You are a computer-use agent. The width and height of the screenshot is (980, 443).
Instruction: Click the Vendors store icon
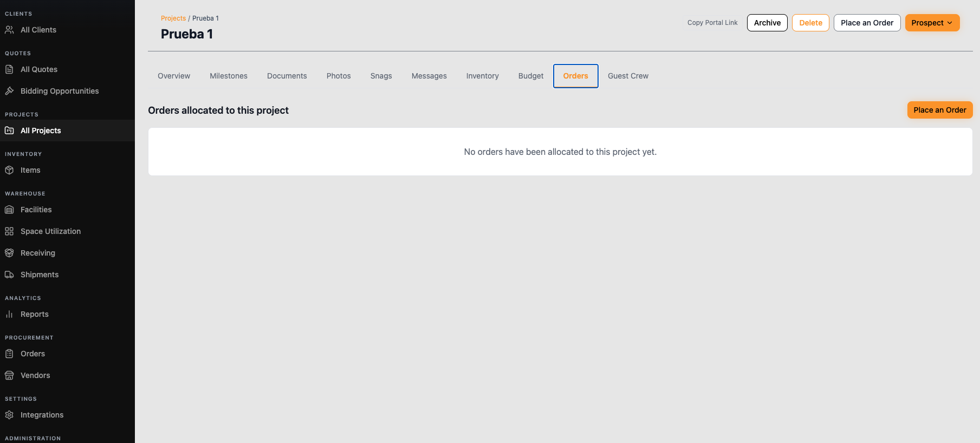coord(9,375)
